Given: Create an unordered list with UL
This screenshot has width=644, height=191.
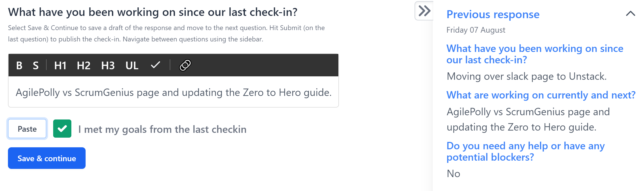Looking at the screenshot, I should tap(132, 66).
